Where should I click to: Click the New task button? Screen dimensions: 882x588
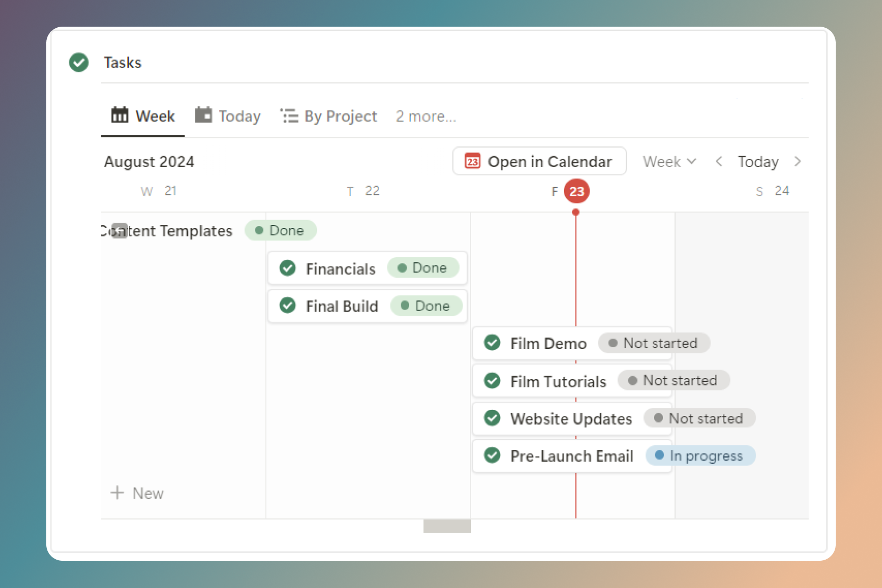tap(137, 493)
